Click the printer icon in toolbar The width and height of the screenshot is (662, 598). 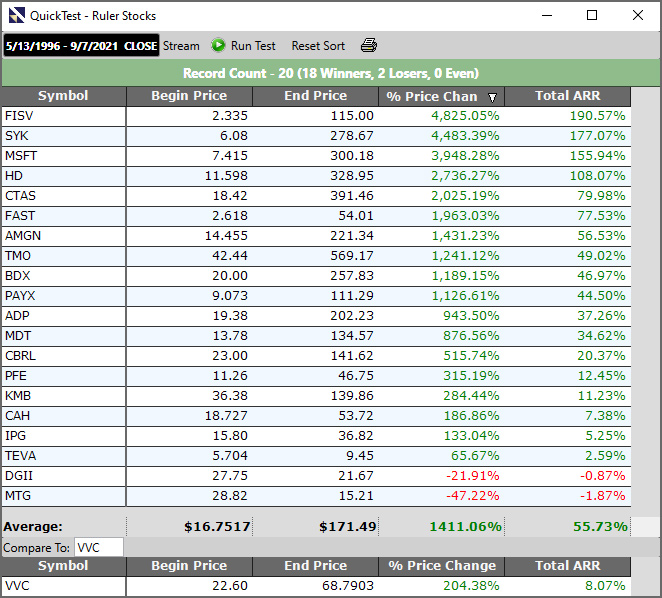369,45
